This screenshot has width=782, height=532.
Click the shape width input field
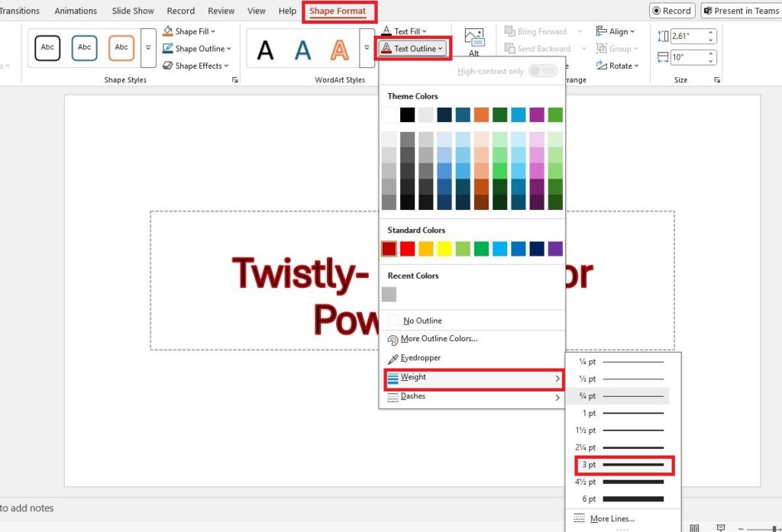tap(687, 56)
